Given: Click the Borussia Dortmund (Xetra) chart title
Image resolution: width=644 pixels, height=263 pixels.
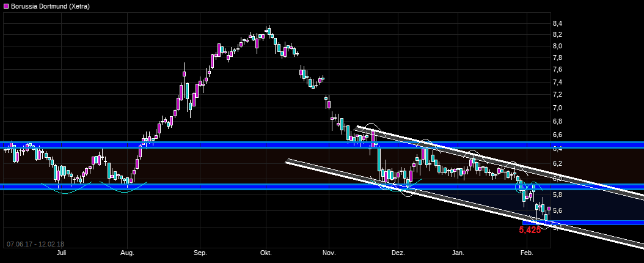Looking at the screenshot, I should coord(50,6).
